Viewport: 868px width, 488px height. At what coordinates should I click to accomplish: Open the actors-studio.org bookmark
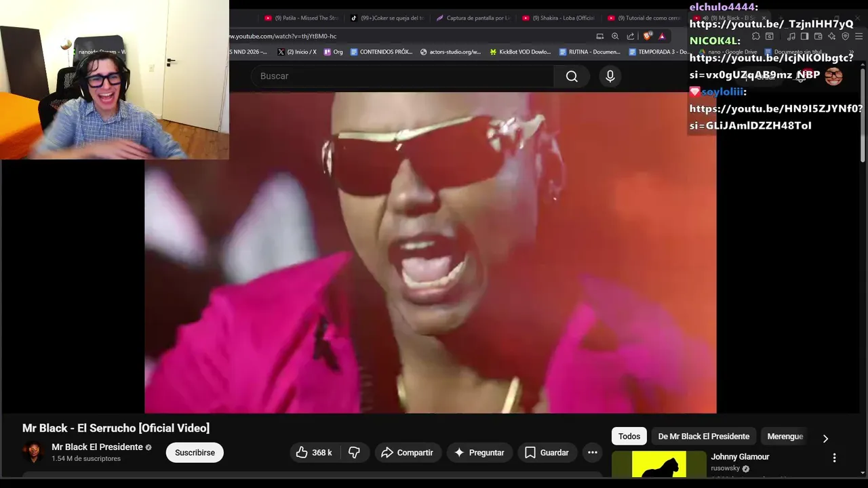tap(451, 52)
